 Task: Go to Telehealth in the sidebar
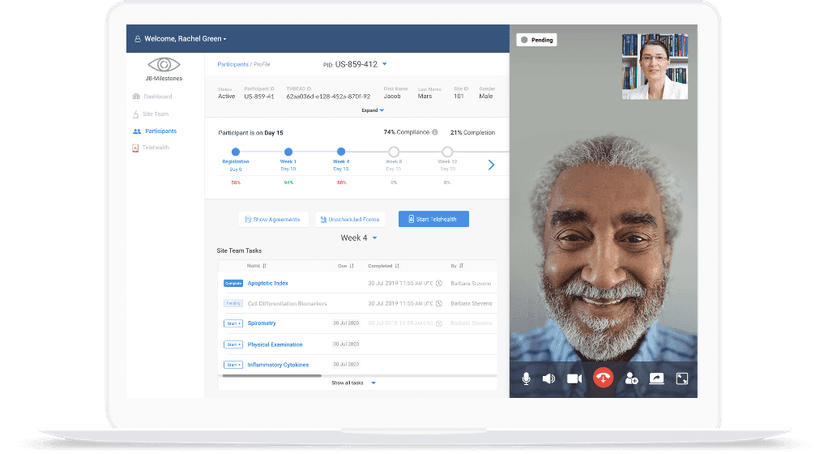point(155,148)
